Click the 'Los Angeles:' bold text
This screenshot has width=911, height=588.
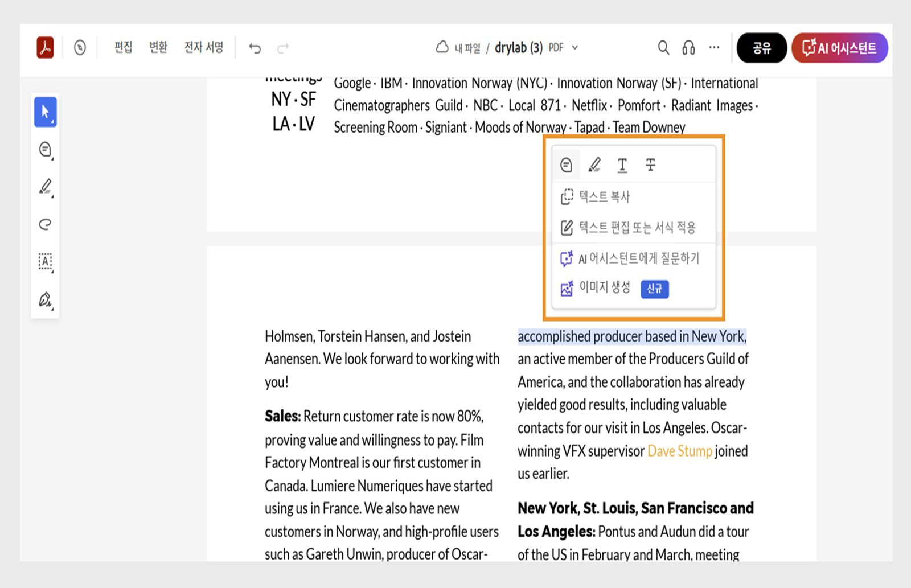pos(556,532)
